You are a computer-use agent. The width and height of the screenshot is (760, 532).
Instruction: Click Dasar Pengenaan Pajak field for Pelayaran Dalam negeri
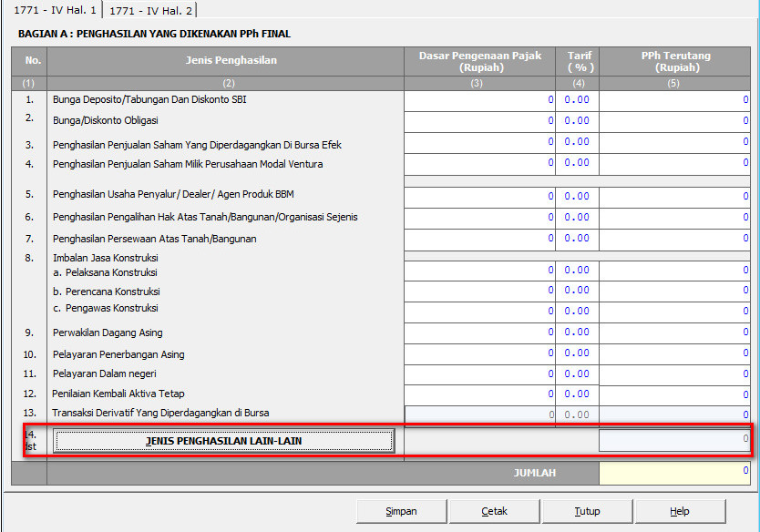[x=479, y=375]
